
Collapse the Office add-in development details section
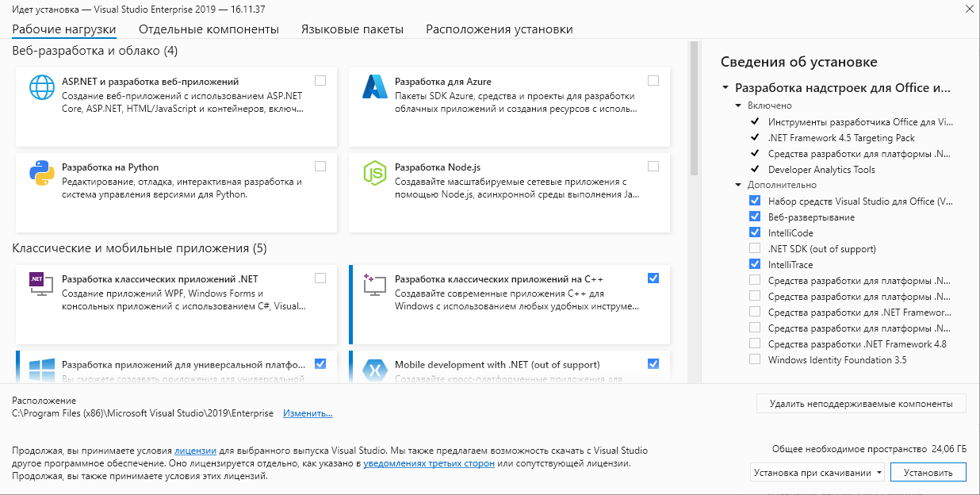725,88
